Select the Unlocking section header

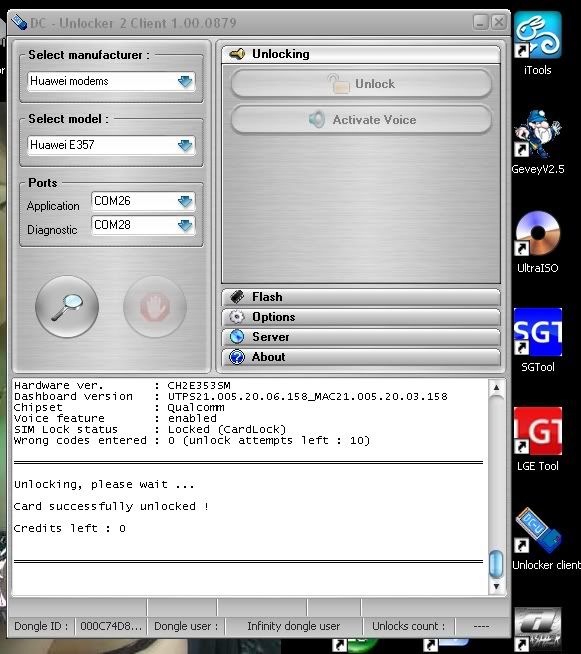point(361,54)
